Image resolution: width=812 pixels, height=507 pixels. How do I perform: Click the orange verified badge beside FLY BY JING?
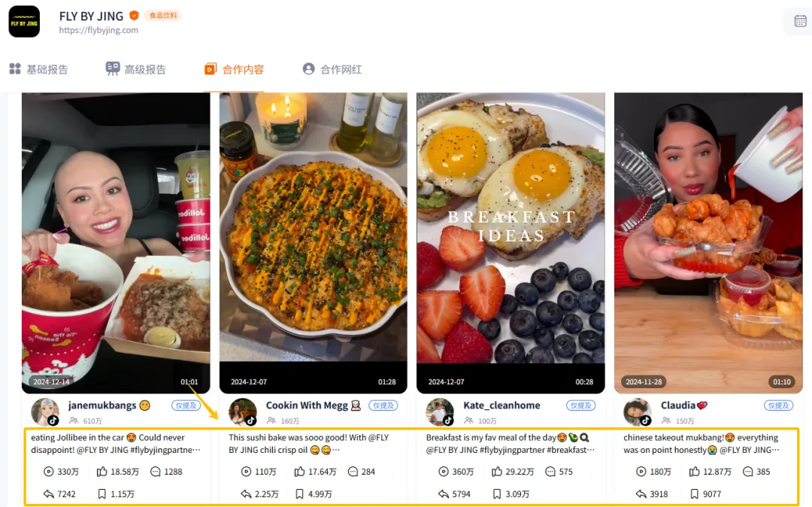pyautogui.click(x=134, y=15)
